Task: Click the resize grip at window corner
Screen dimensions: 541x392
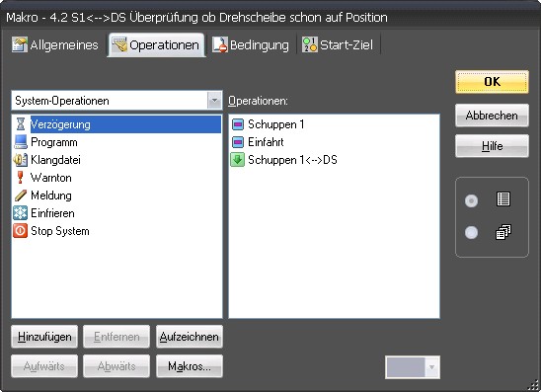Action: 534,385
